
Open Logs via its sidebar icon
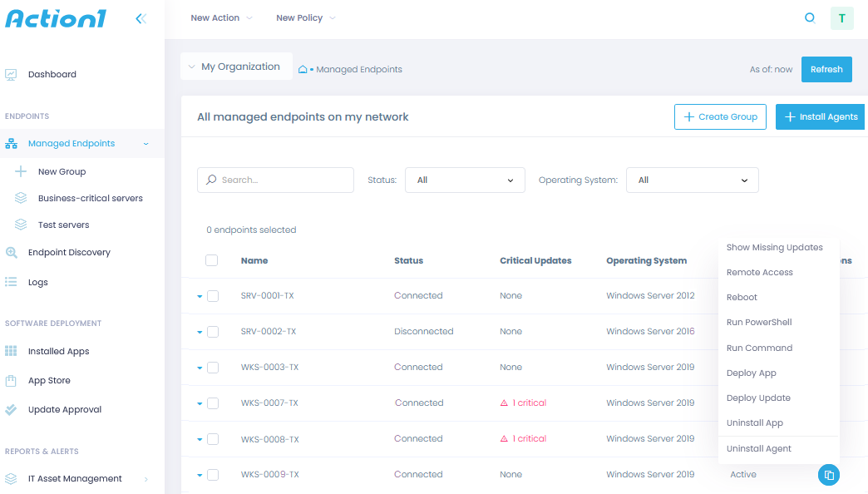point(12,282)
